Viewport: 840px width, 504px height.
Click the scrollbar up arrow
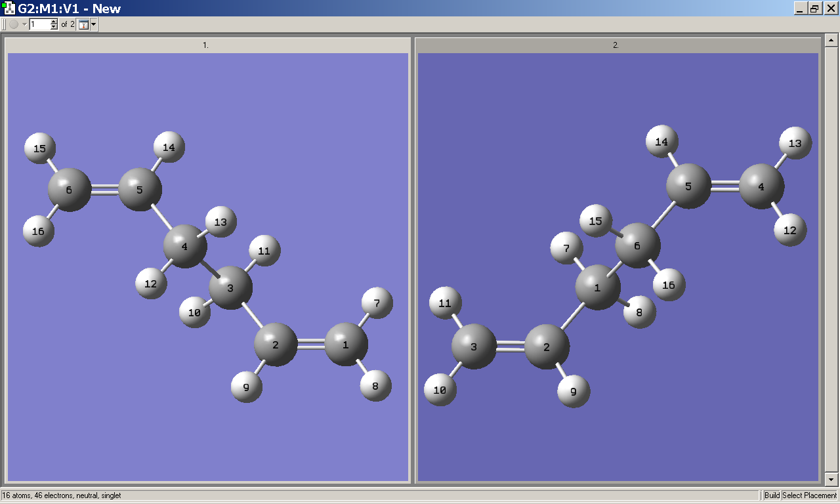(831, 40)
